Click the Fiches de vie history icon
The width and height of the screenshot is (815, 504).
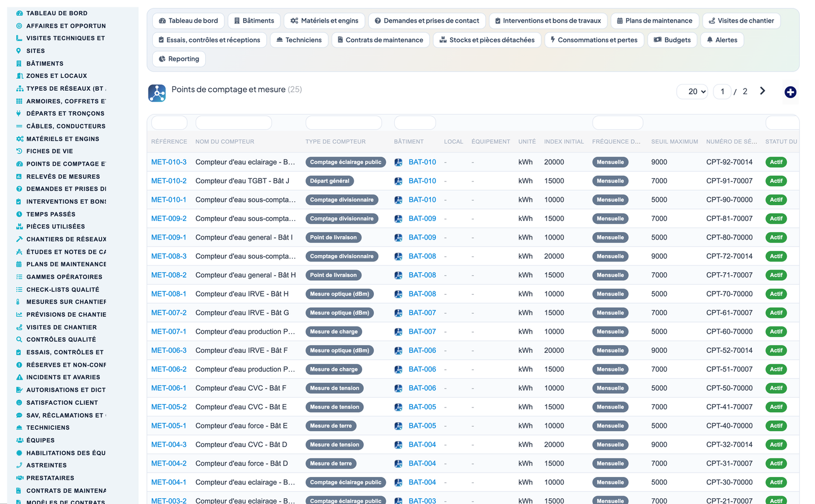[x=19, y=151]
